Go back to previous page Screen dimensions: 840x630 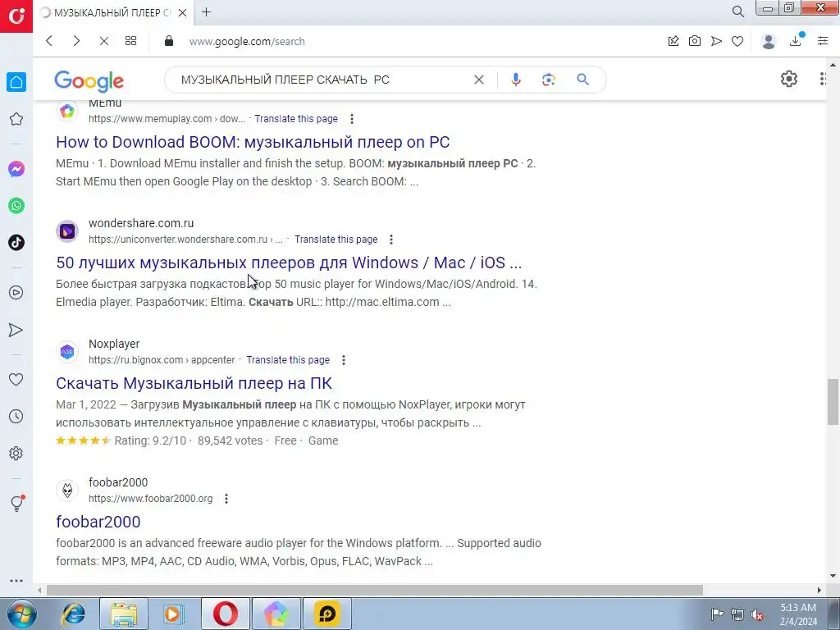(49, 41)
